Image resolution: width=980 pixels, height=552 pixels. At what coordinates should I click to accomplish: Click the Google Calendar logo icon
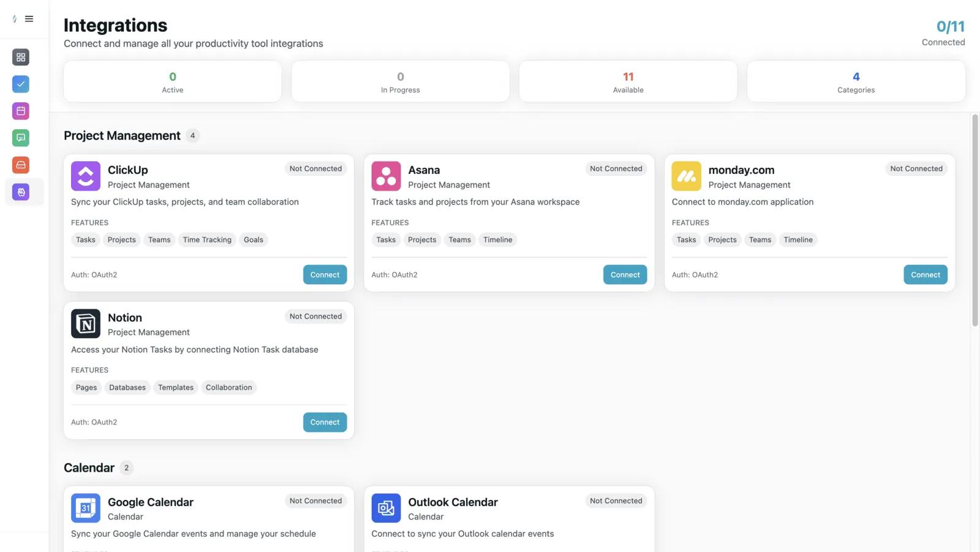pyautogui.click(x=86, y=508)
